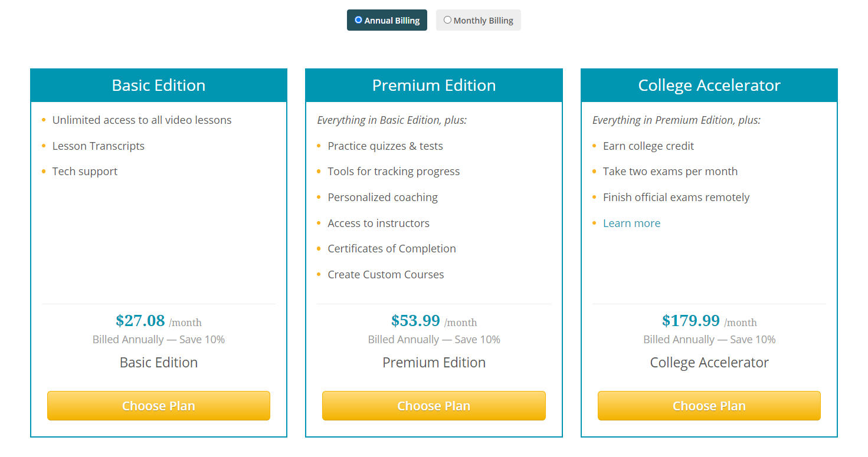This screenshot has width=868, height=457.
Task: Click the $53.99 monthly price
Action: pyautogui.click(x=415, y=321)
